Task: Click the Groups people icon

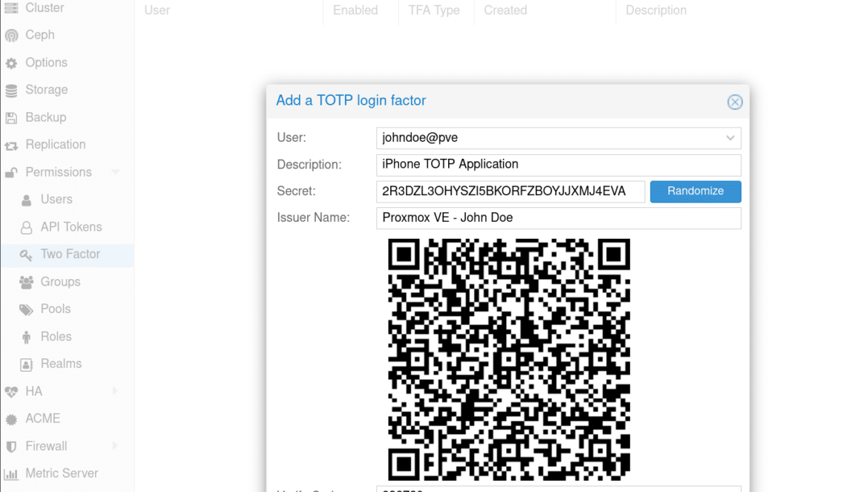Action: click(x=26, y=282)
